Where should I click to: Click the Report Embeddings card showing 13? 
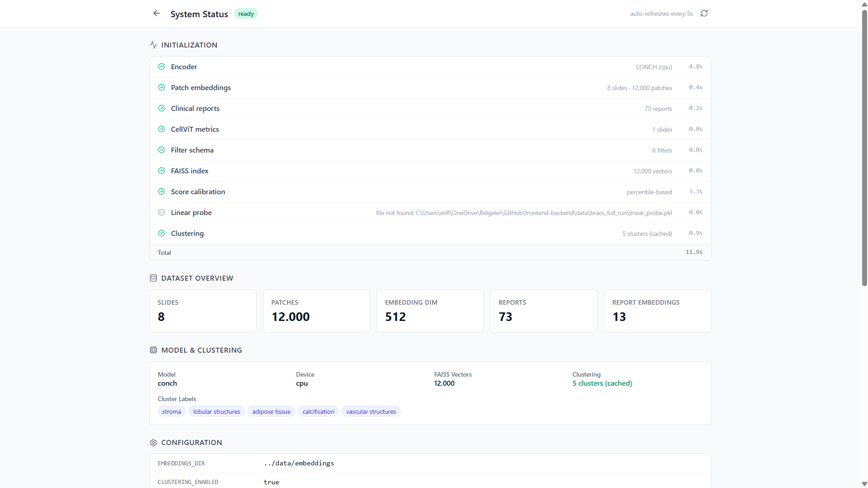click(658, 311)
